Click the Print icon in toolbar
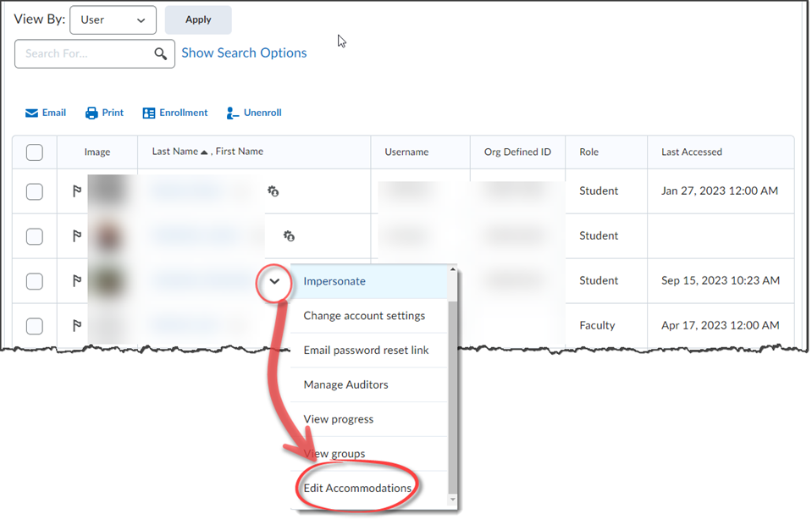The width and height of the screenshot is (812, 525). click(x=92, y=113)
